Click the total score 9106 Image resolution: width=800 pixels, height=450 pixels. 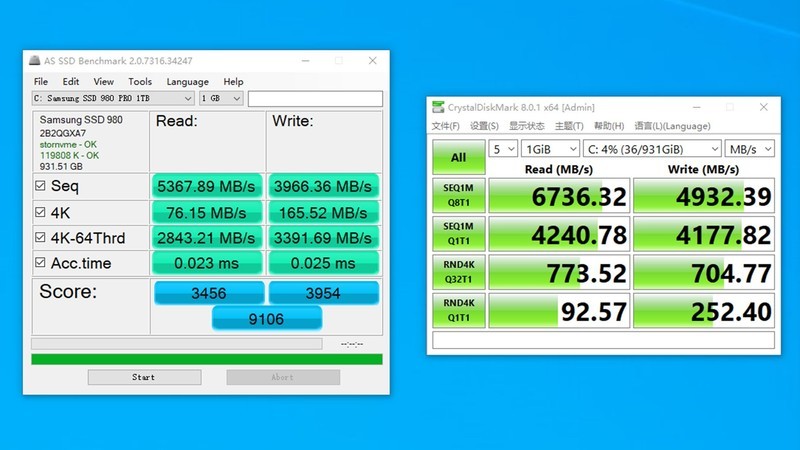pos(266,319)
